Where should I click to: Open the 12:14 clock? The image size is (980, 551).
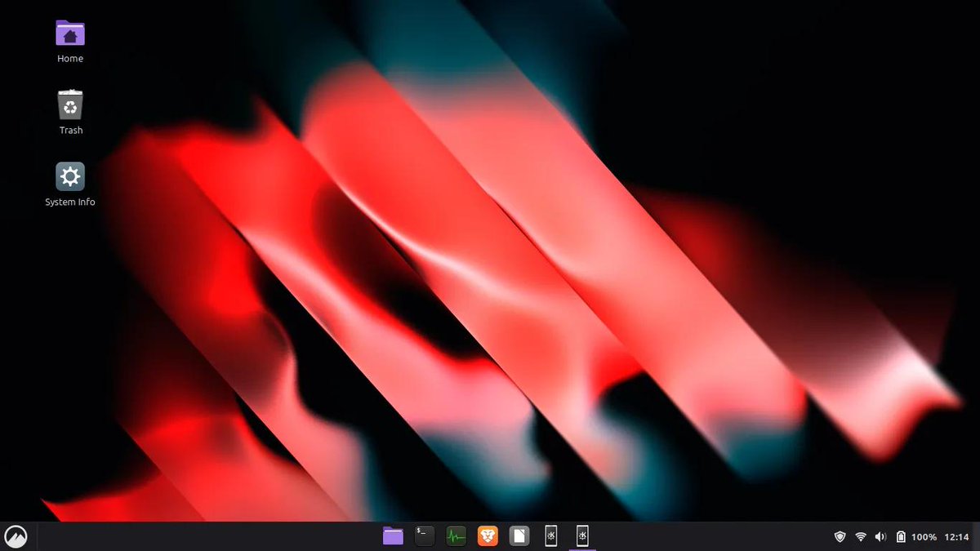[x=956, y=537]
